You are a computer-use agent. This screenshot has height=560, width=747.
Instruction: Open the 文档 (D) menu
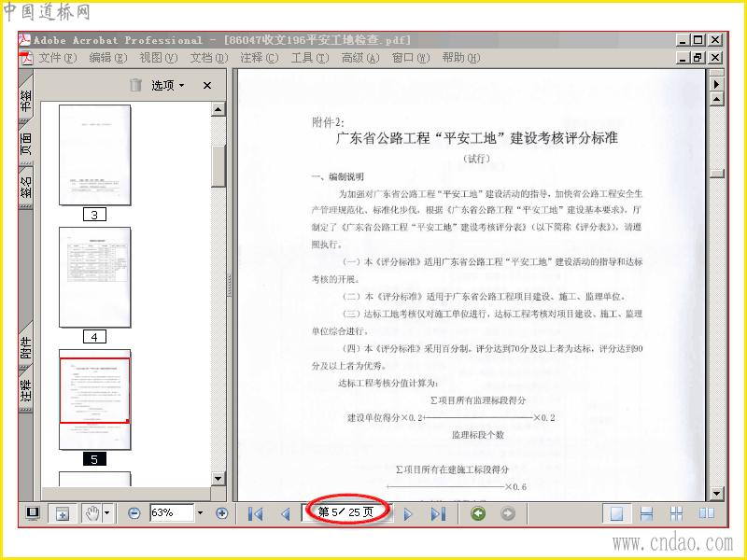[209, 58]
